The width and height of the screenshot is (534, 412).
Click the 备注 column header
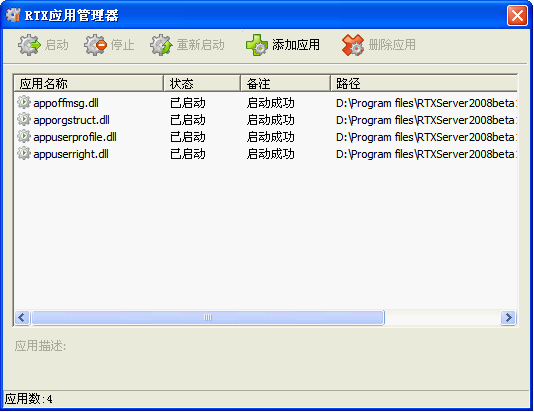285,83
